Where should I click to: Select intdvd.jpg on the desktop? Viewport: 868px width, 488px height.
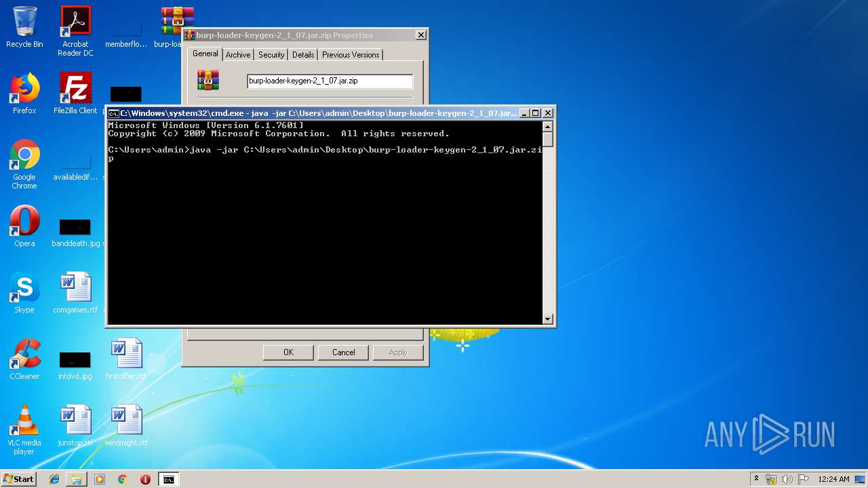coord(75,365)
